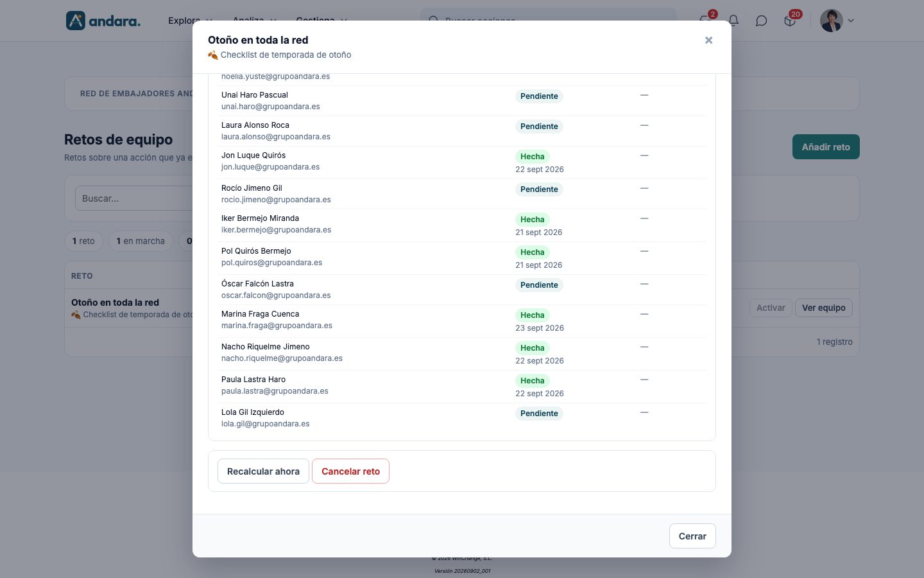Viewport: 924px width, 578px height.
Task: Expand the user menu chevron
Action: [851, 21]
